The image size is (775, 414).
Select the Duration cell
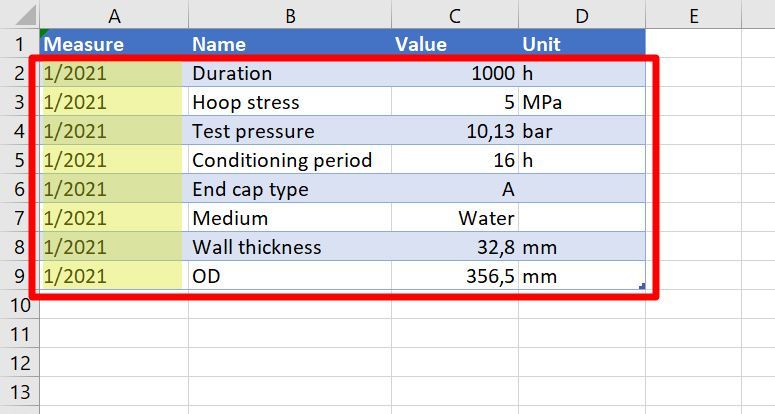tap(290, 73)
